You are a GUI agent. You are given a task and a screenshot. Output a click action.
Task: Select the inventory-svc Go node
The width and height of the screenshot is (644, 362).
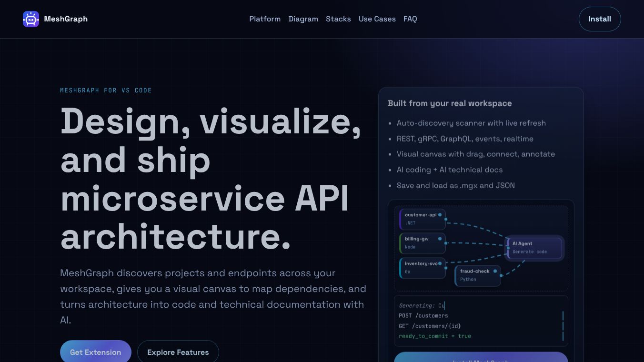[x=423, y=268]
